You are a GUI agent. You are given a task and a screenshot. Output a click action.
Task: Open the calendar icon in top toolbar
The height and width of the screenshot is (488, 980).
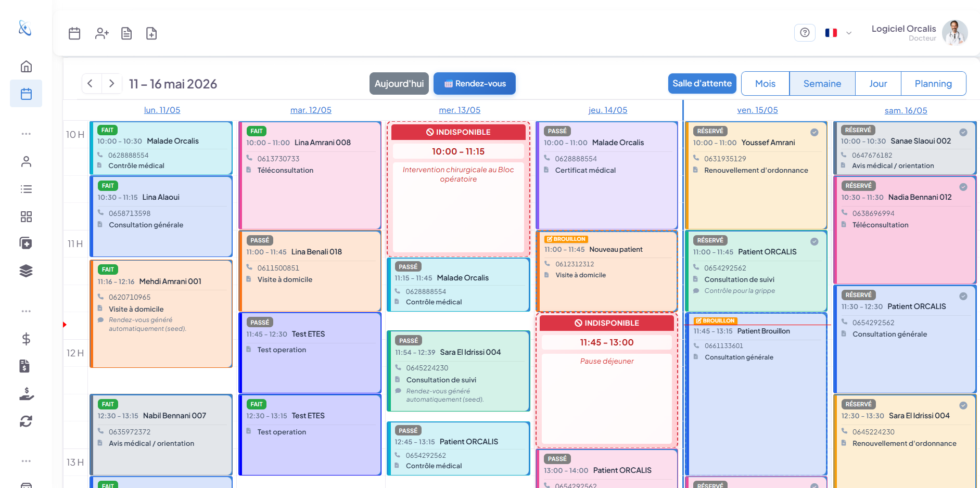(x=74, y=33)
